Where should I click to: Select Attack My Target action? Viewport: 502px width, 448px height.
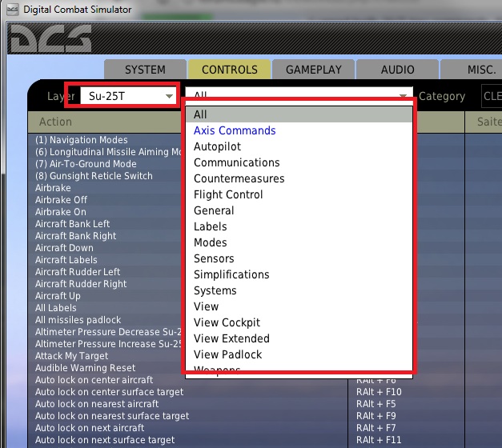(72, 356)
